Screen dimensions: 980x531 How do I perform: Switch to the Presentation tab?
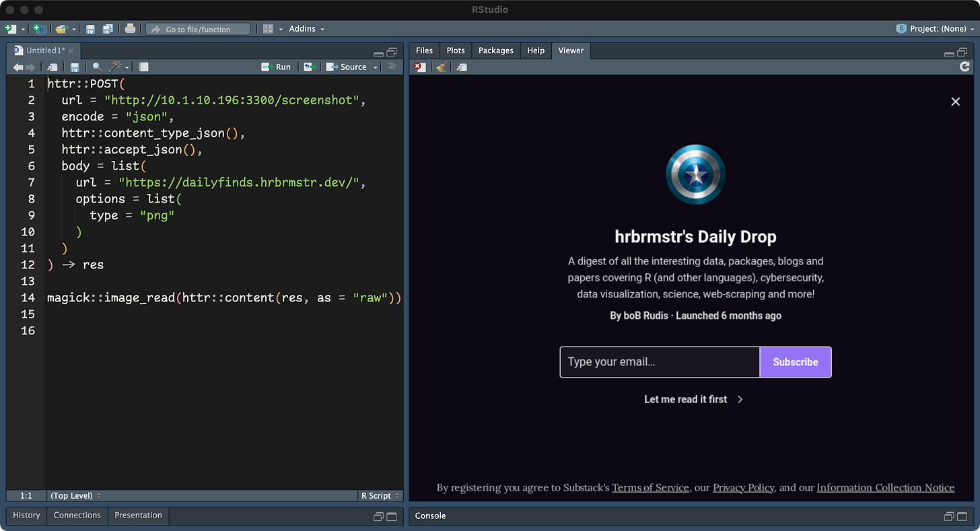(x=138, y=516)
